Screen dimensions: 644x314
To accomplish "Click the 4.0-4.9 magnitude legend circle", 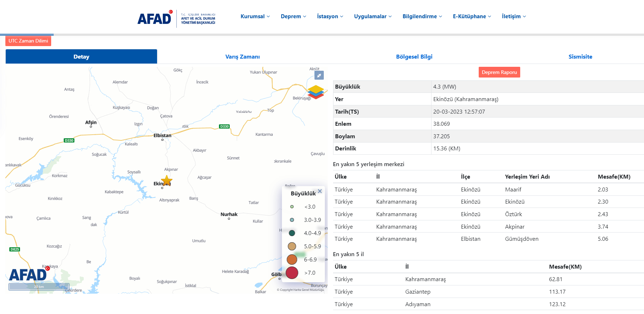I will [292, 233].
